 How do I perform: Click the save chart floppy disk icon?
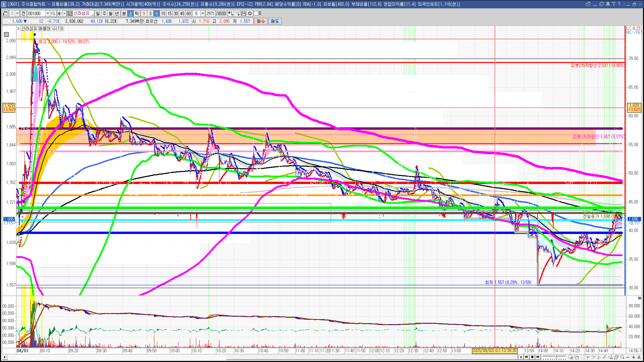(244, 13)
